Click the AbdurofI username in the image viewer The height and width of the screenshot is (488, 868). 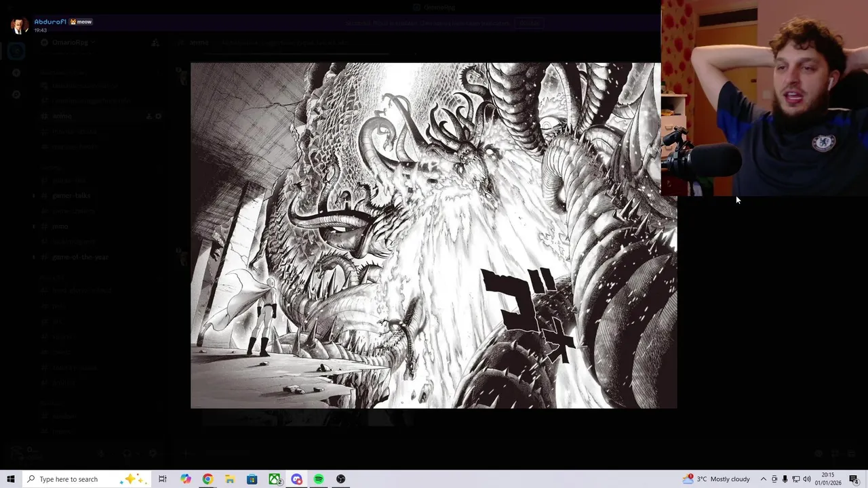pos(50,22)
